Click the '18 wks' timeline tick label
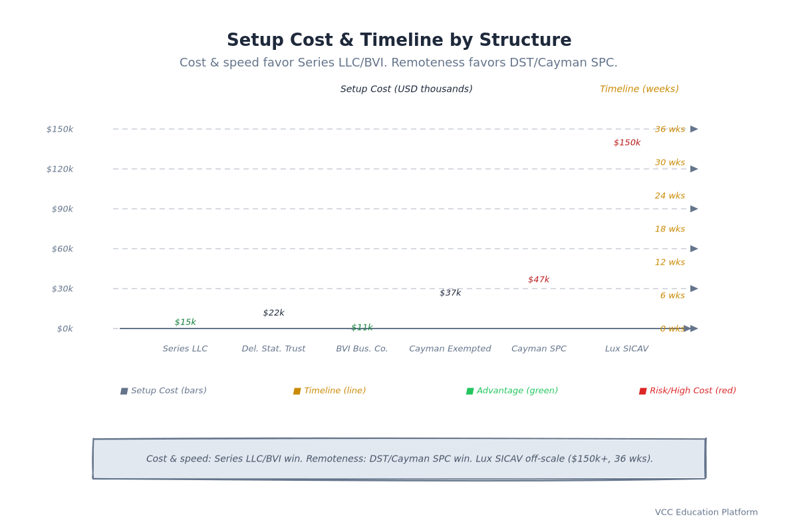Image resolution: width=798 pixels, height=532 pixels. pyautogui.click(x=670, y=229)
